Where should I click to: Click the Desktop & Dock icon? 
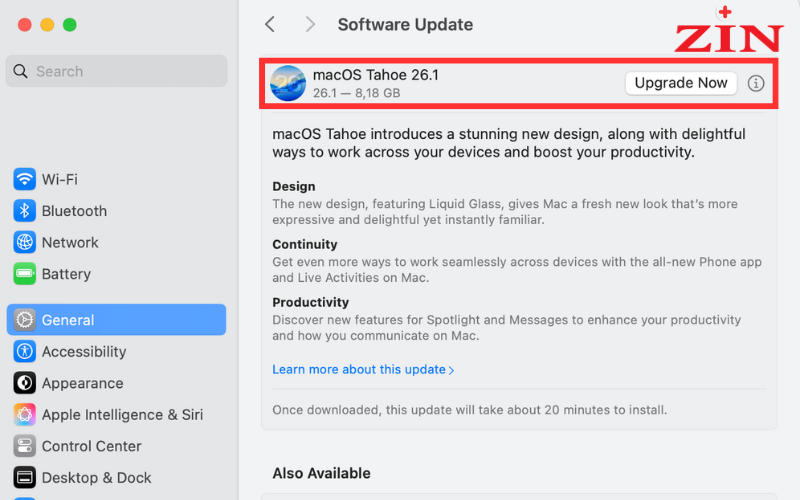pos(24,478)
